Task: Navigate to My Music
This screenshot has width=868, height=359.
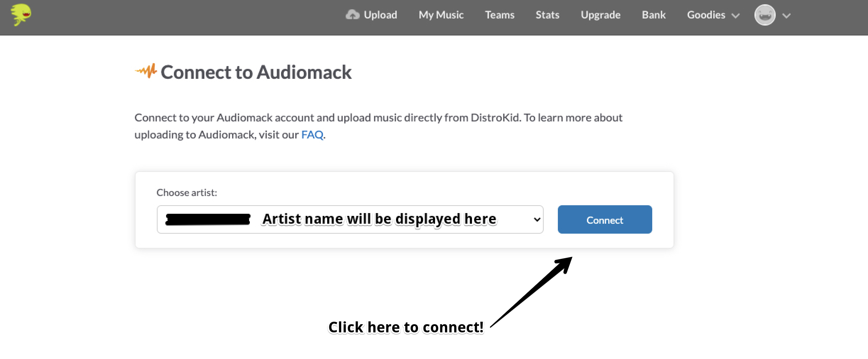Action: click(441, 15)
